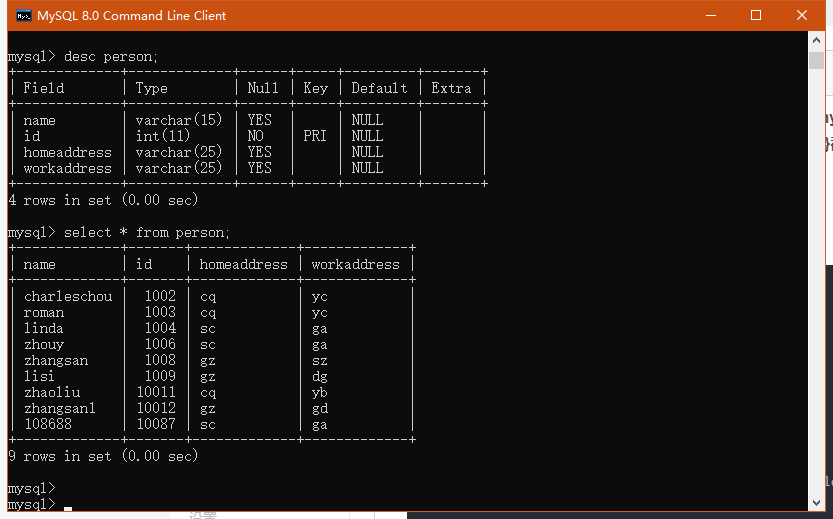Screen dimensions: 833x519
Task: Click 'homeaddress' header in select results
Action: [x=243, y=265]
